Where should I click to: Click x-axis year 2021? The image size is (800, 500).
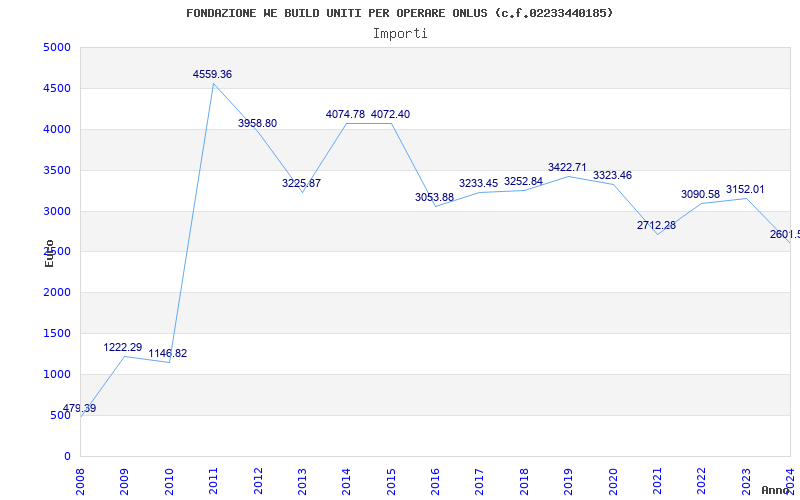click(658, 481)
